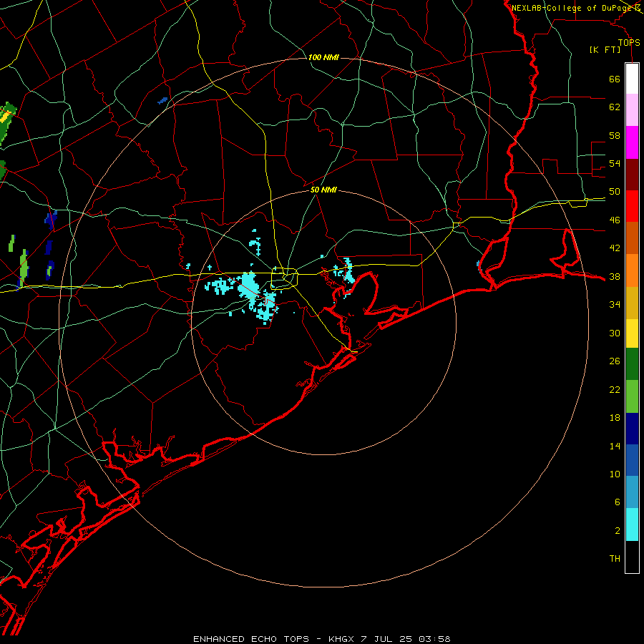Click the white swatch in the tops legend
644x644 pixels.
[632, 79]
